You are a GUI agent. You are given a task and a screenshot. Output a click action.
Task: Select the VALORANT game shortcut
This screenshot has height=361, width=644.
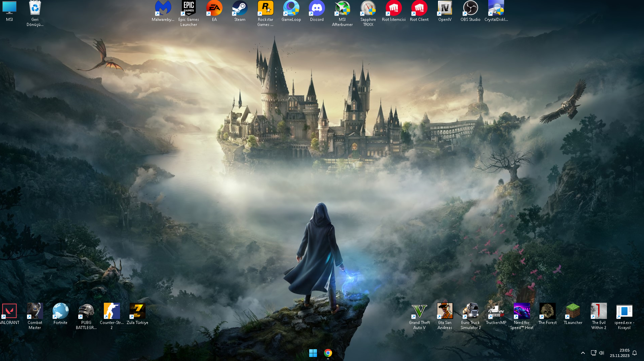click(x=9, y=314)
